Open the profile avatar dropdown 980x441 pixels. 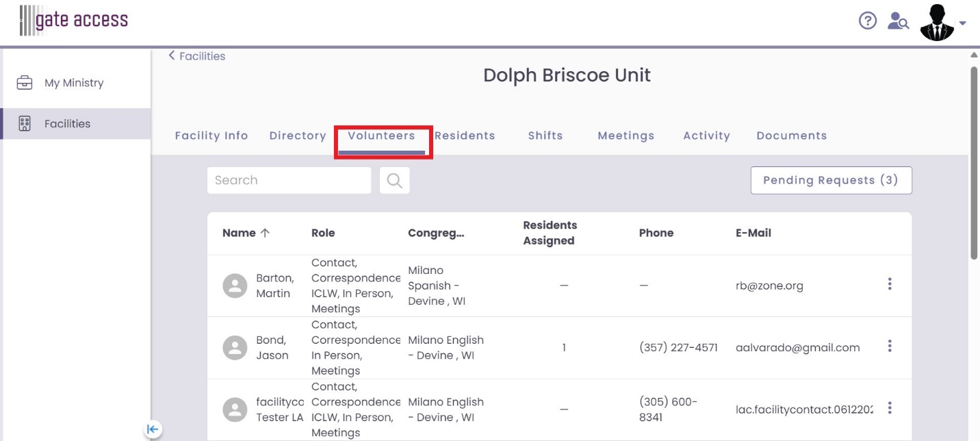pos(942,23)
